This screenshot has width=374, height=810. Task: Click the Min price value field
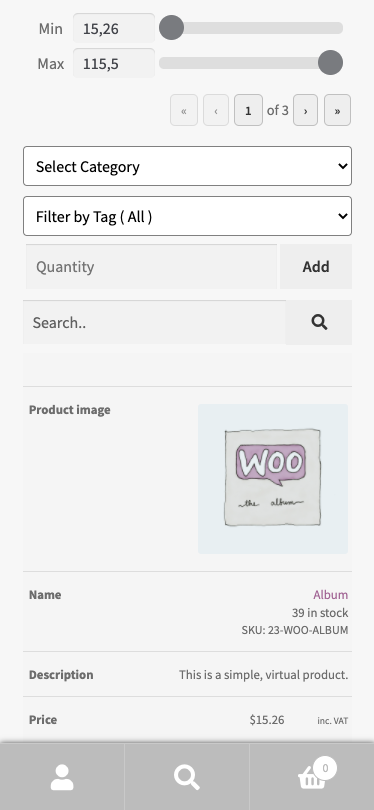114,28
